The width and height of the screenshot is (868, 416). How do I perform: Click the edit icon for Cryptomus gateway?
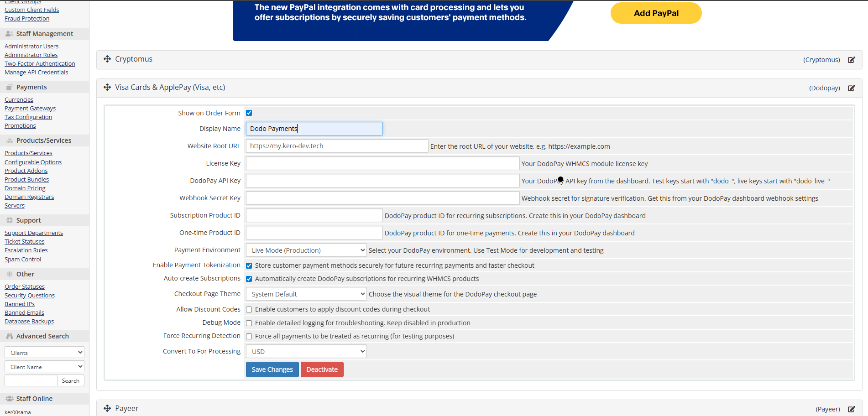tap(851, 60)
